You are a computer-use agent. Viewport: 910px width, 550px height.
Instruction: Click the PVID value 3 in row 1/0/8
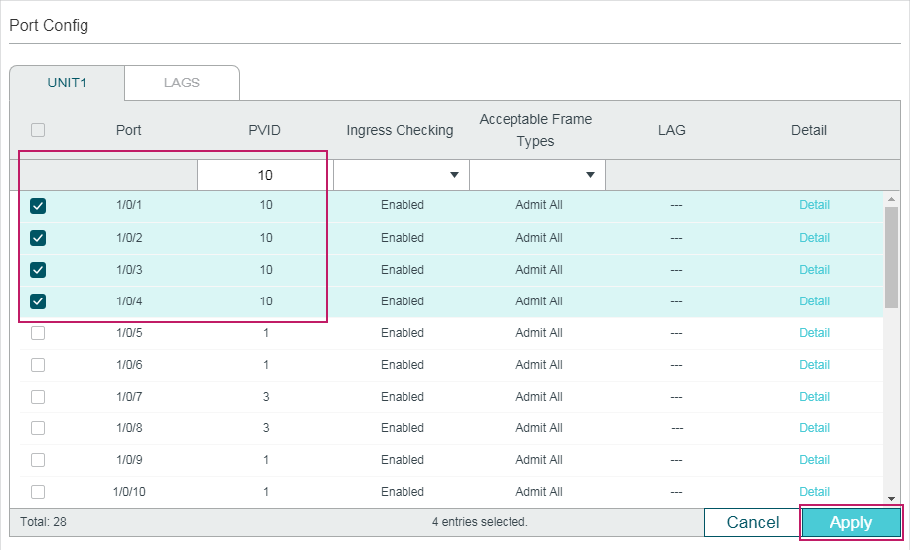(x=266, y=428)
